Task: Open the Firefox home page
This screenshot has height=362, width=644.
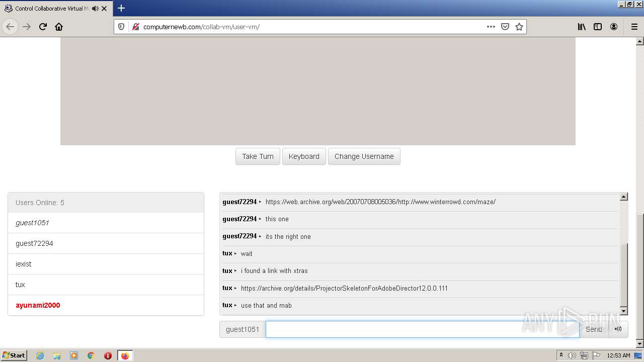Action: coord(59,27)
